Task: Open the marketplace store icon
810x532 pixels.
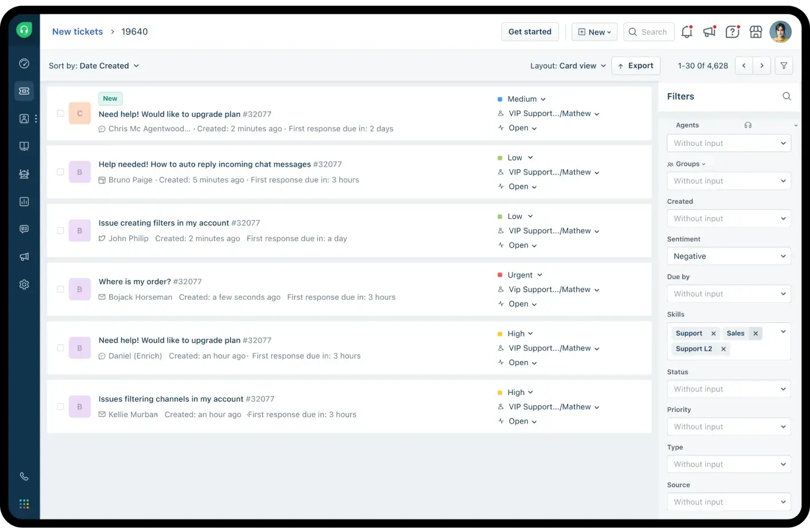Action: (x=756, y=32)
